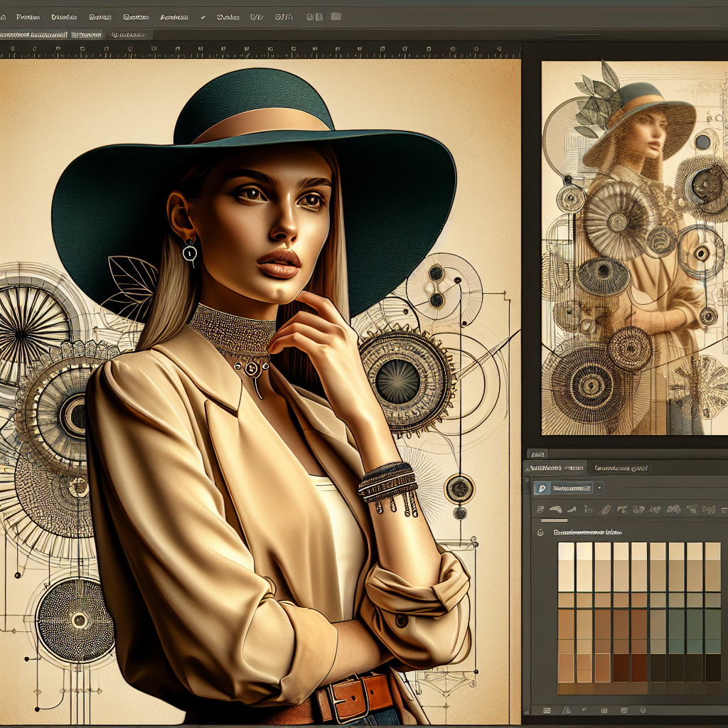The image size is (728, 728).
Task: Toggle the circle icon beside the swatch group label
Action: click(x=540, y=531)
